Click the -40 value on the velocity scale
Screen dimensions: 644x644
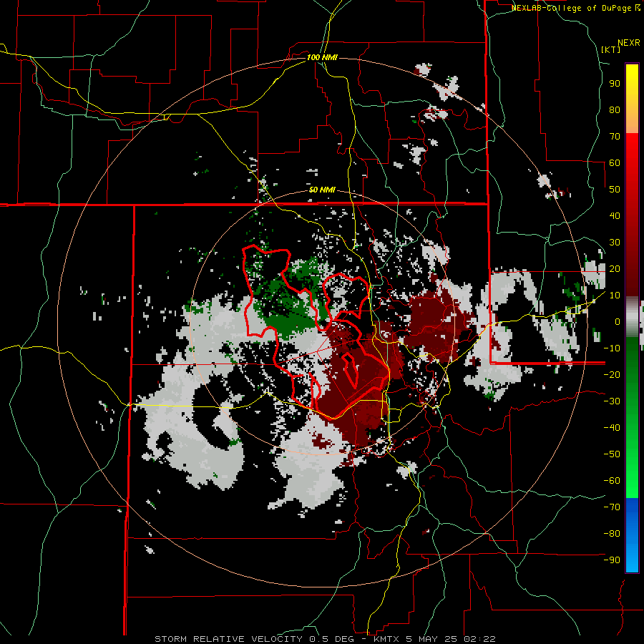[612, 428]
